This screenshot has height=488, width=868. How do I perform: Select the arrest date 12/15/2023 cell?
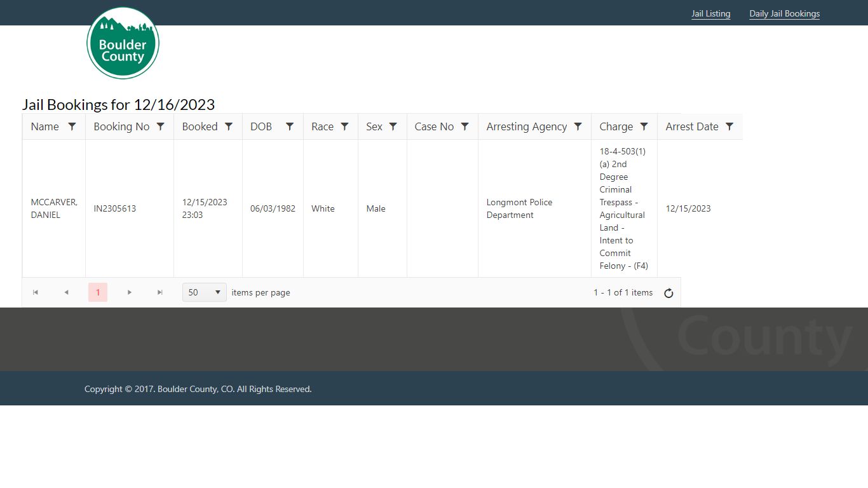pyautogui.click(x=700, y=208)
